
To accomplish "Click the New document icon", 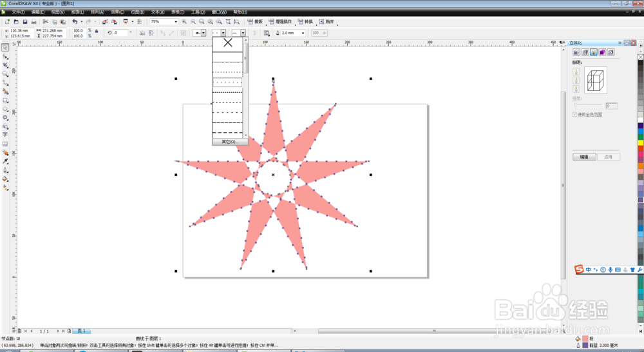I will point(7,21).
